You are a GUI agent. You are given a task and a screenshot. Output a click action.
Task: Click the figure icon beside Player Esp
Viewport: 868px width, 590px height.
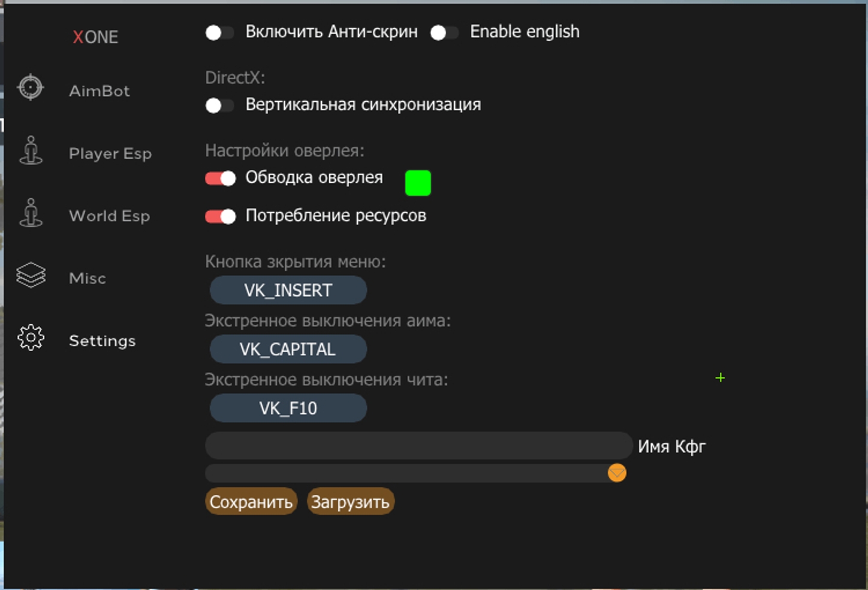[x=31, y=150]
